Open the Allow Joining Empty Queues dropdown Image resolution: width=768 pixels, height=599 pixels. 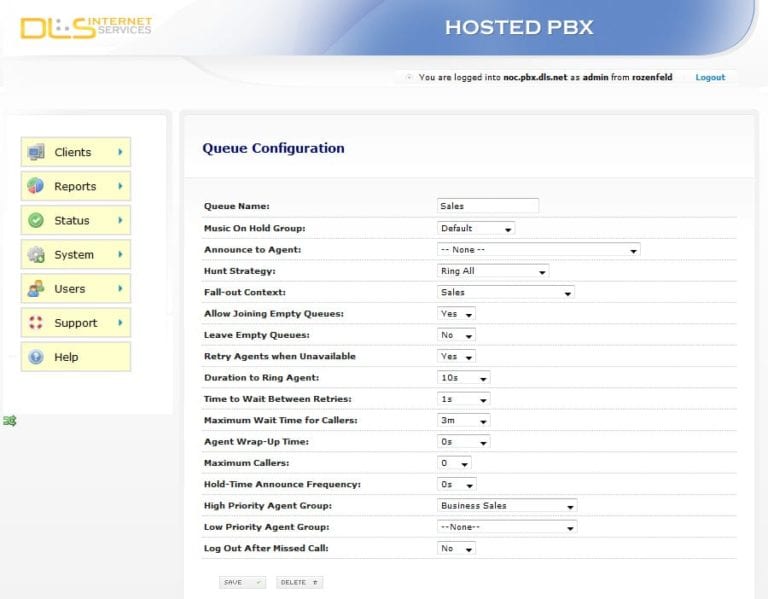point(456,314)
